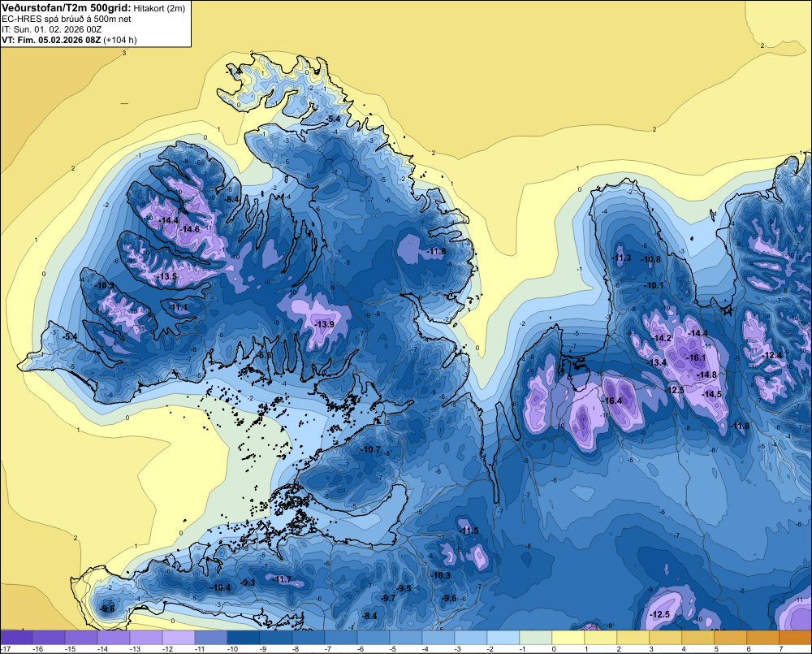
Task: Click the -11.1 temperature label
Action: [179, 307]
